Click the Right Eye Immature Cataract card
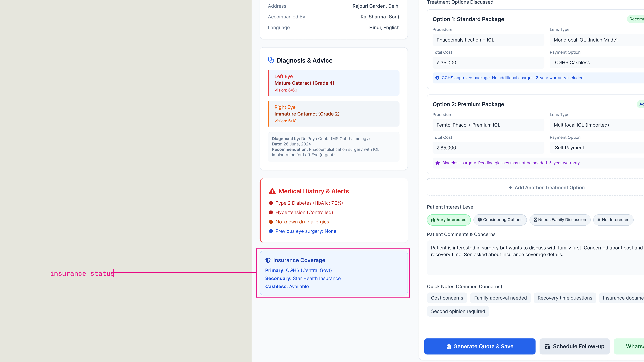644x362 pixels. click(x=334, y=114)
